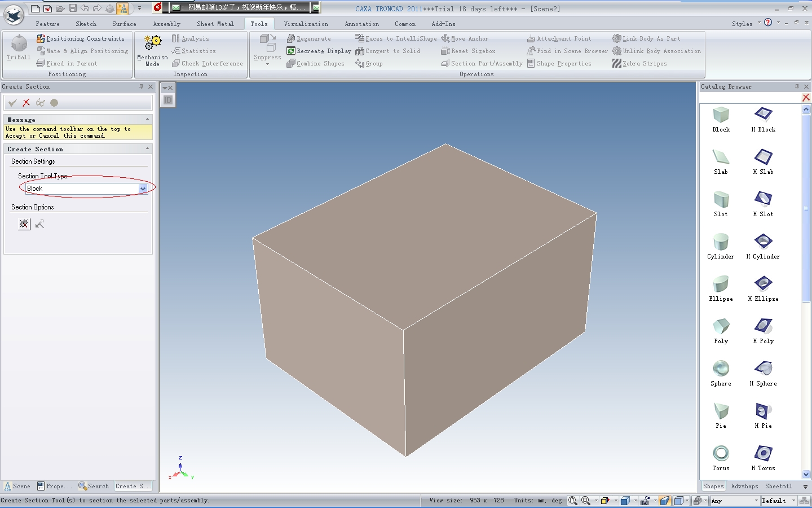Click the Zebra Stripes command

pyautogui.click(x=639, y=63)
